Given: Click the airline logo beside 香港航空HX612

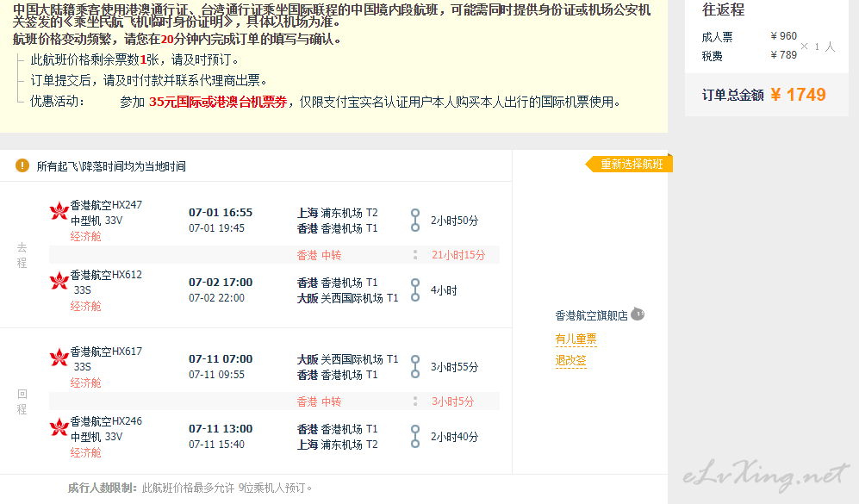Looking at the screenshot, I should pyautogui.click(x=59, y=281).
